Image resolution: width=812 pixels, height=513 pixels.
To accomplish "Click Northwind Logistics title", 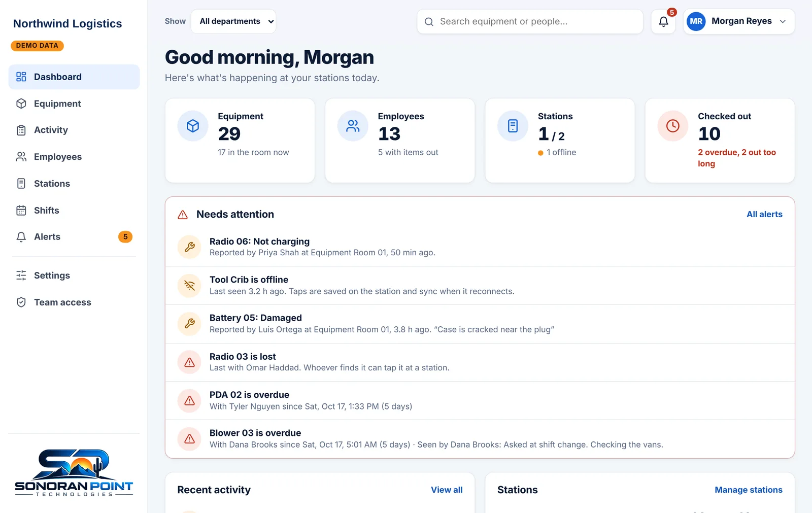I will pyautogui.click(x=67, y=23).
